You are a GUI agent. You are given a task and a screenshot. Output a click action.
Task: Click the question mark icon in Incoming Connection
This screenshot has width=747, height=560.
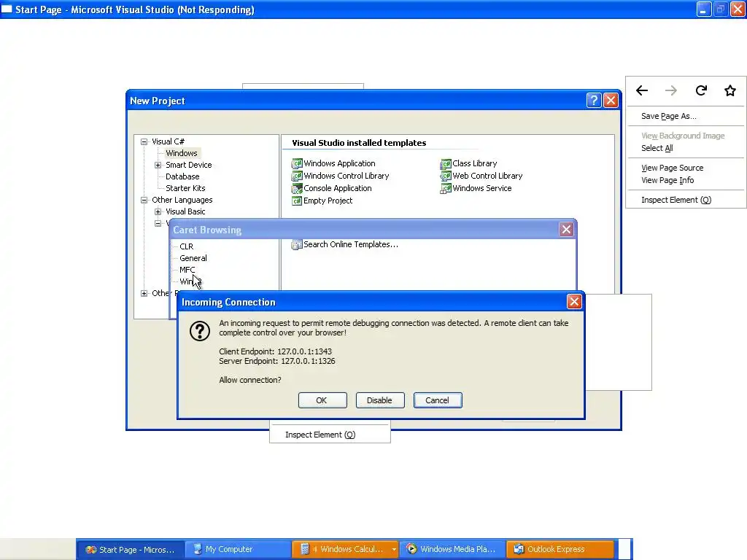(x=200, y=331)
